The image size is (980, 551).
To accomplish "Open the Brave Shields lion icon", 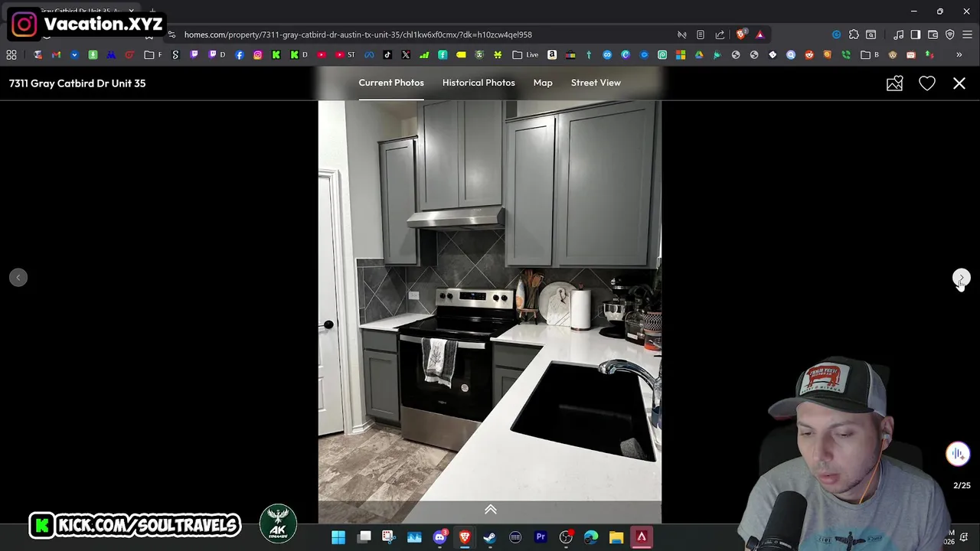I will coord(740,34).
